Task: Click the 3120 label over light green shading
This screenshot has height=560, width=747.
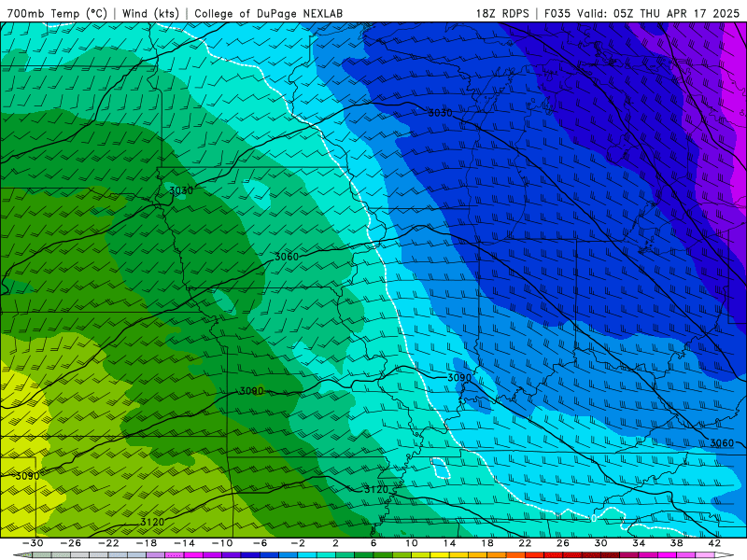Action: pos(152,522)
